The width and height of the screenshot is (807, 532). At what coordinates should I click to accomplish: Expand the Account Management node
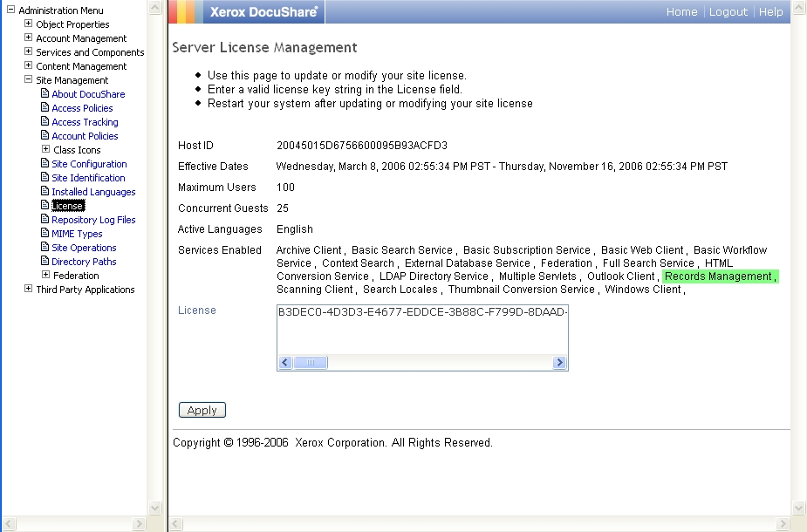(28, 37)
